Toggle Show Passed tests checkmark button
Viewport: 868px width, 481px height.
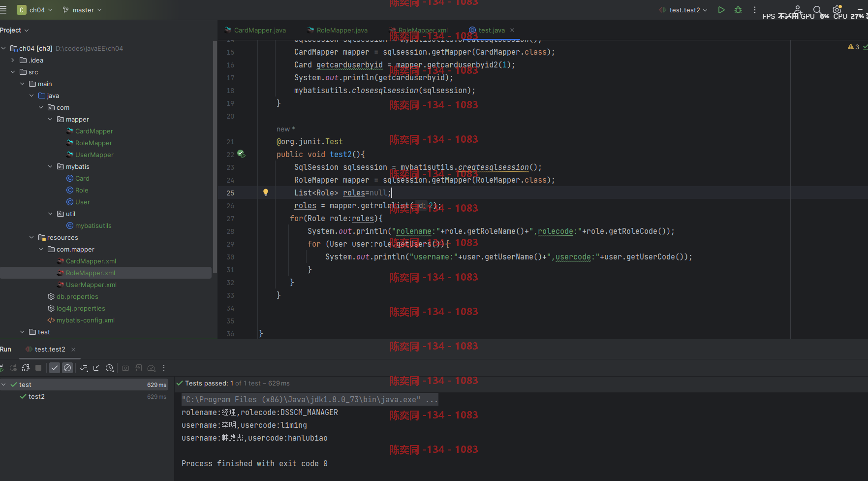tap(55, 368)
